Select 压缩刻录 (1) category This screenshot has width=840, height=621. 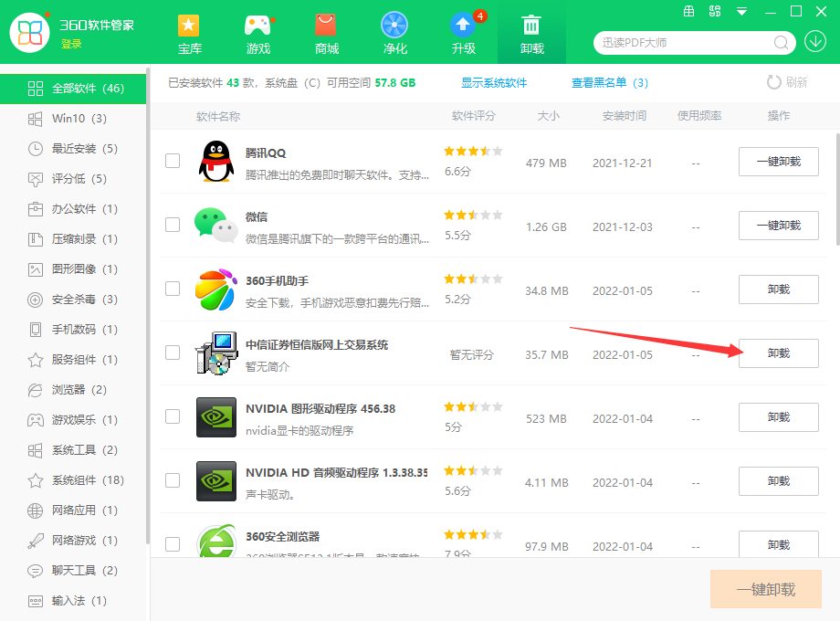point(73,239)
